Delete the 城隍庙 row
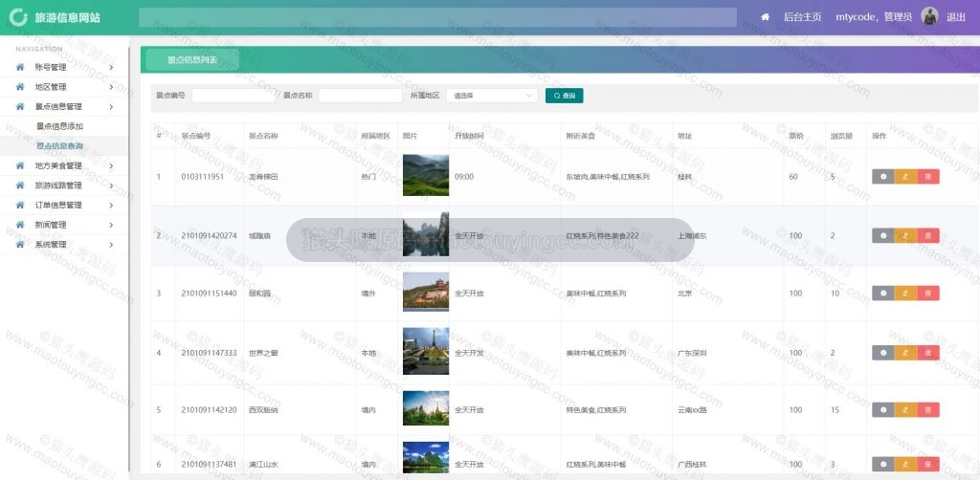The height and width of the screenshot is (480, 980). point(928,235)
